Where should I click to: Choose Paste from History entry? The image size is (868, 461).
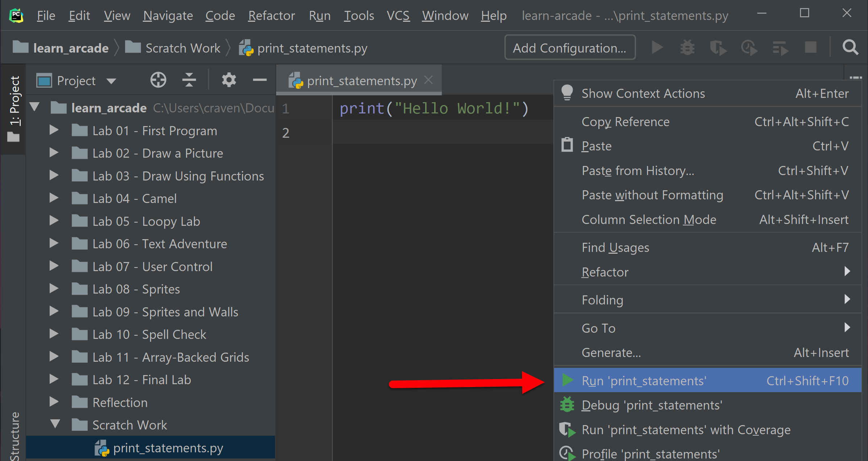[x=707, y=171]
